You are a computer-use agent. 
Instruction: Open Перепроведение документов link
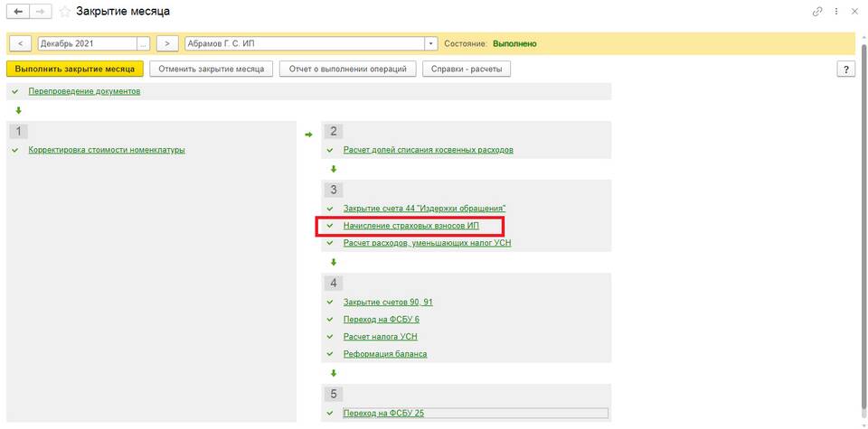(x=84, y=91)
